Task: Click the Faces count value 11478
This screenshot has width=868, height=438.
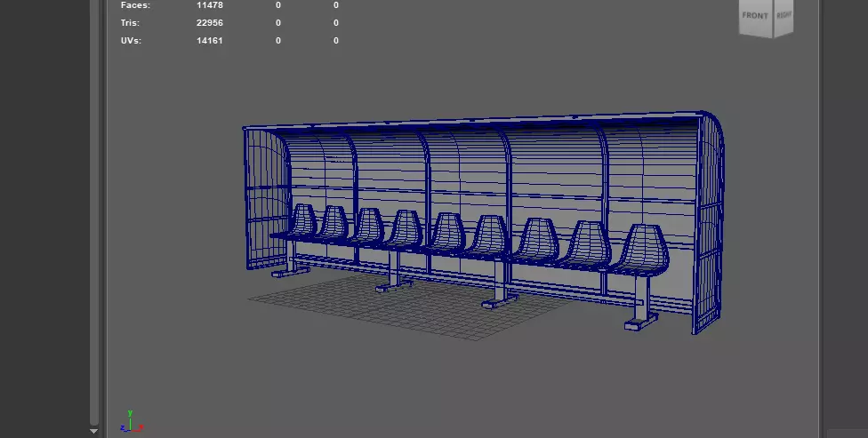Action: (x=210, y=5)
